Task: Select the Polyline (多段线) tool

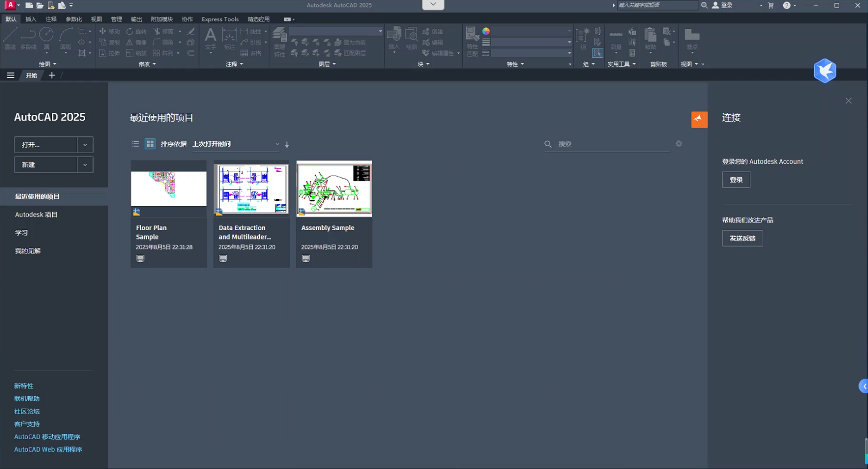Action: click(x=28, y=38)
